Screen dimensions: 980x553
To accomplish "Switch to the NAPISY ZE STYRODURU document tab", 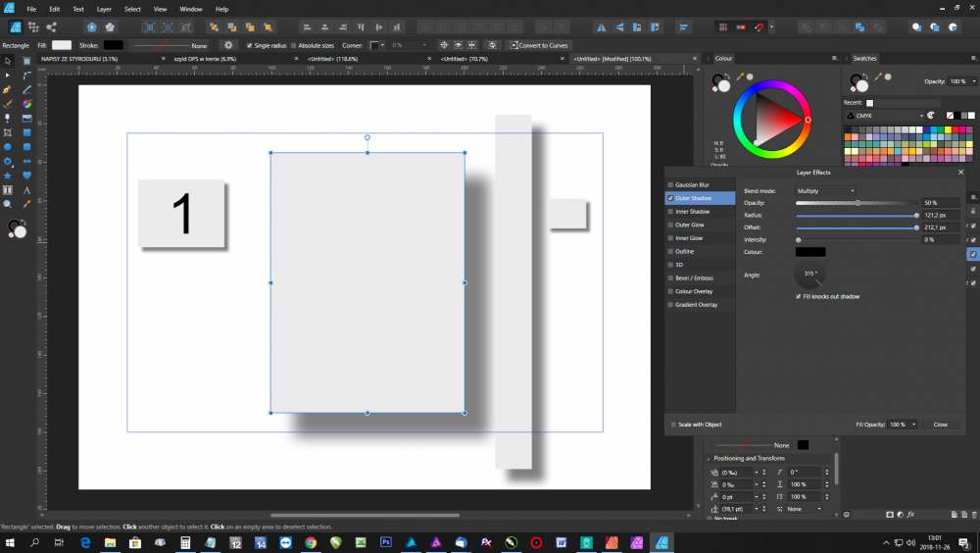I will click(80, 59).
